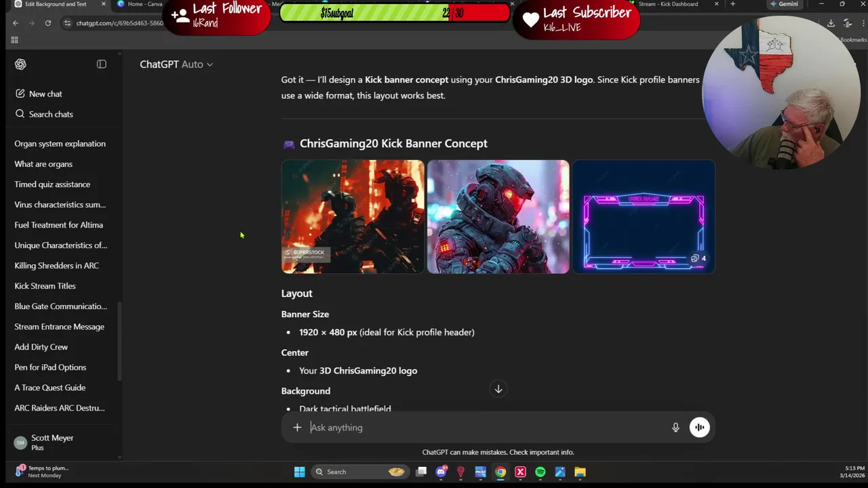Open the browser downloads icon
This screenshot has height=488, width=868.
coord(831,23)
